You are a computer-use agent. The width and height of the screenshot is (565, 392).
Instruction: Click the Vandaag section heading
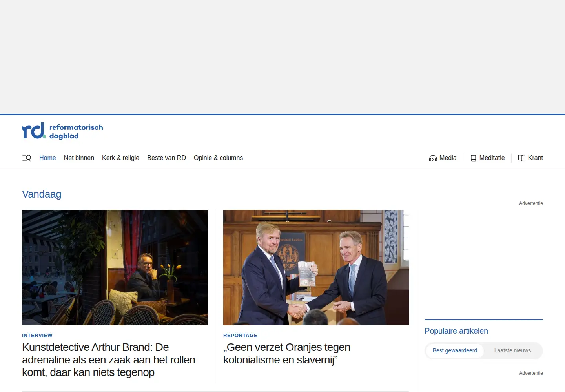(x=42, y=194)
